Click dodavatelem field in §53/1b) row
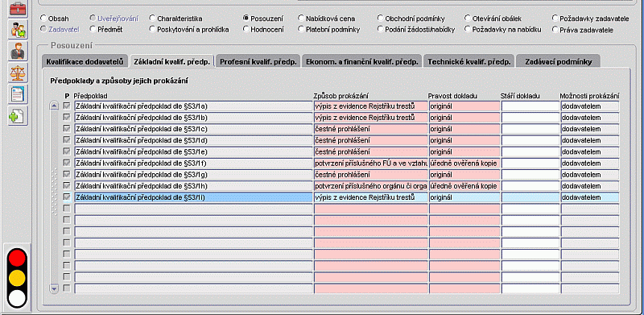644x315 pixels. click(590, 118)
